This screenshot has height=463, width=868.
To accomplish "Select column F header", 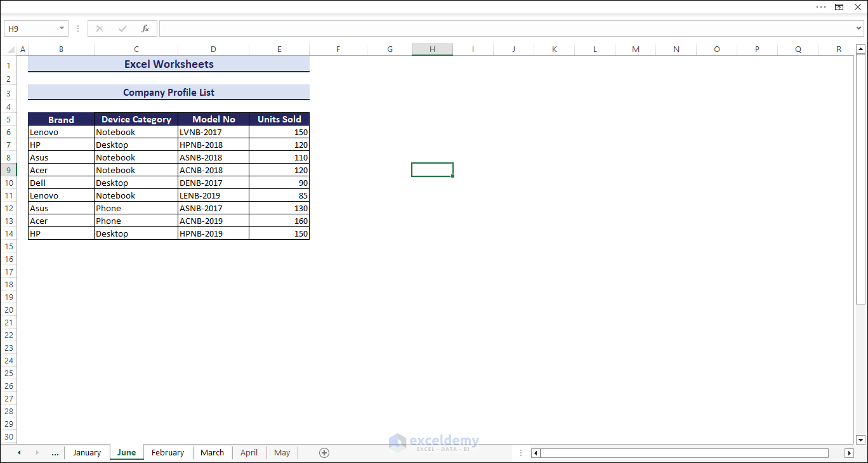I will (x=338, y=49).
